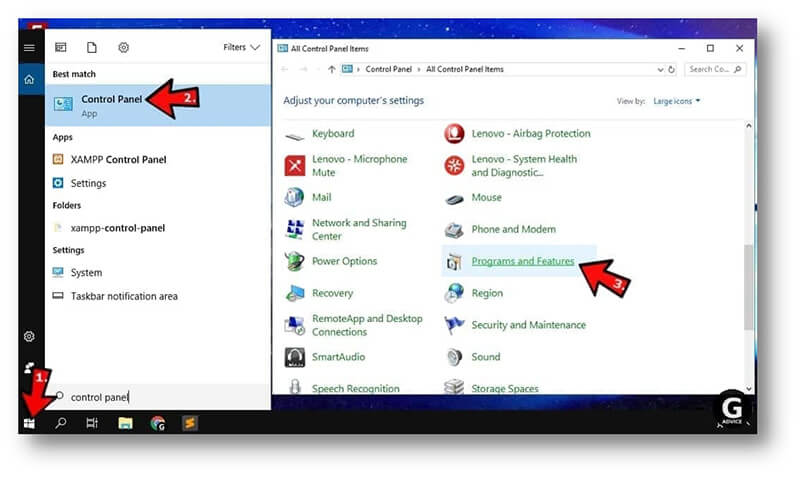The height and width of the screenshot is (477, 800).
Task: Click the scroll down arrow in the Control Panel
Action: click(748, 389)
